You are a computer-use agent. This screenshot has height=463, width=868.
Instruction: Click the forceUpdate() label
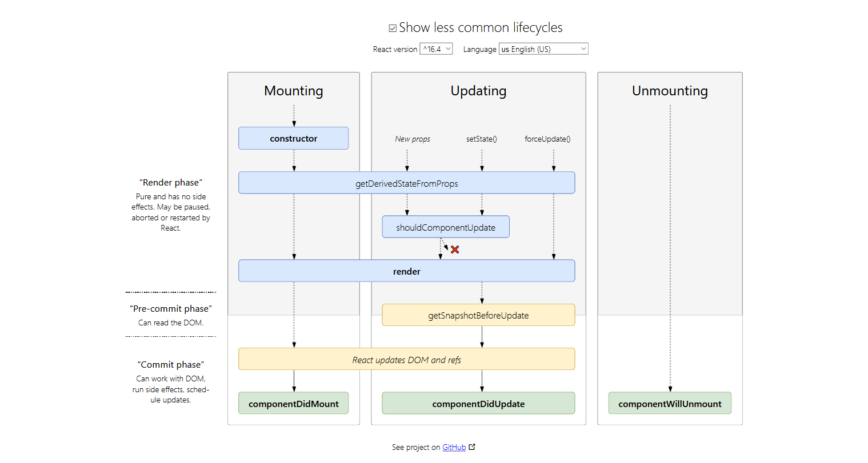[x=547, y=139]
